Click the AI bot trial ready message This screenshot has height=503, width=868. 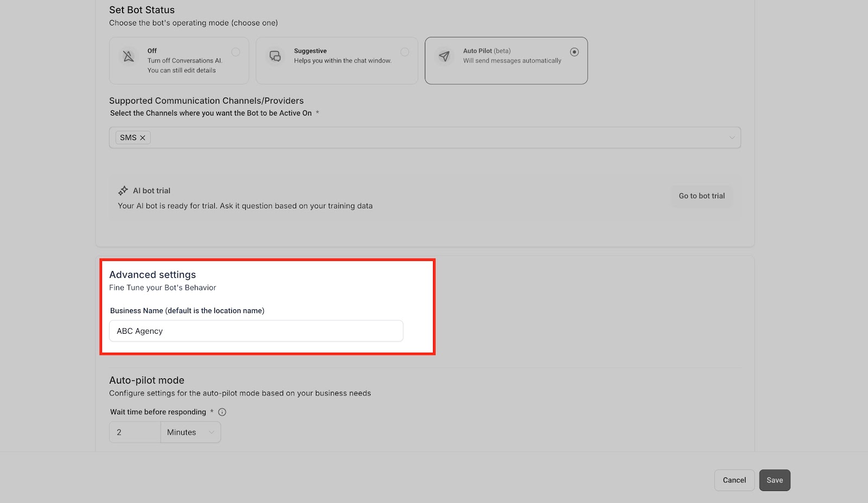pos(245,206)
